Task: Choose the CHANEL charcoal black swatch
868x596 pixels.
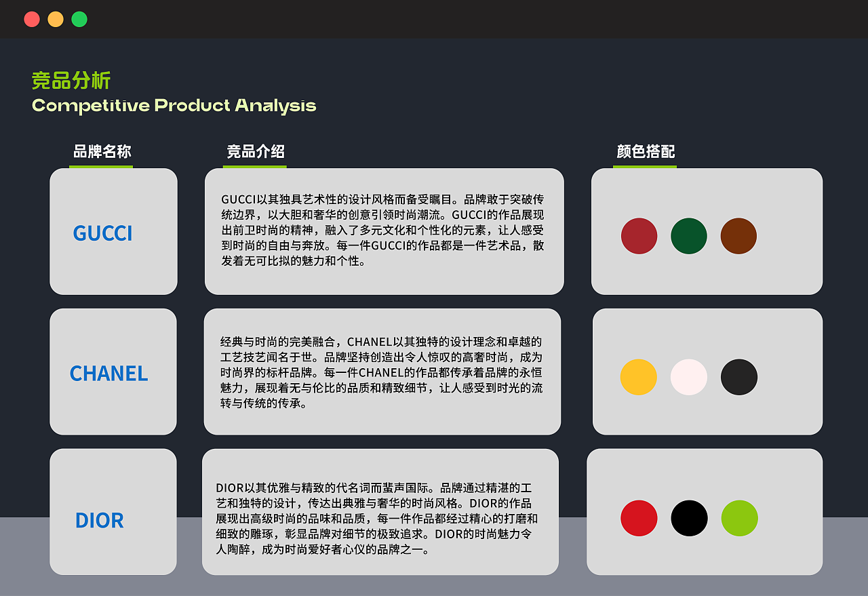Action: pyautogui.click(x=738, y=377)
